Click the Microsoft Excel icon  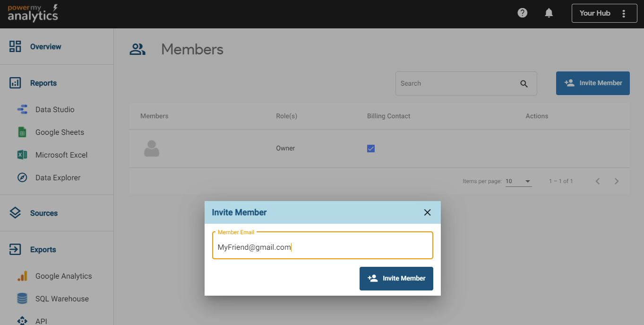coord(22,155)
